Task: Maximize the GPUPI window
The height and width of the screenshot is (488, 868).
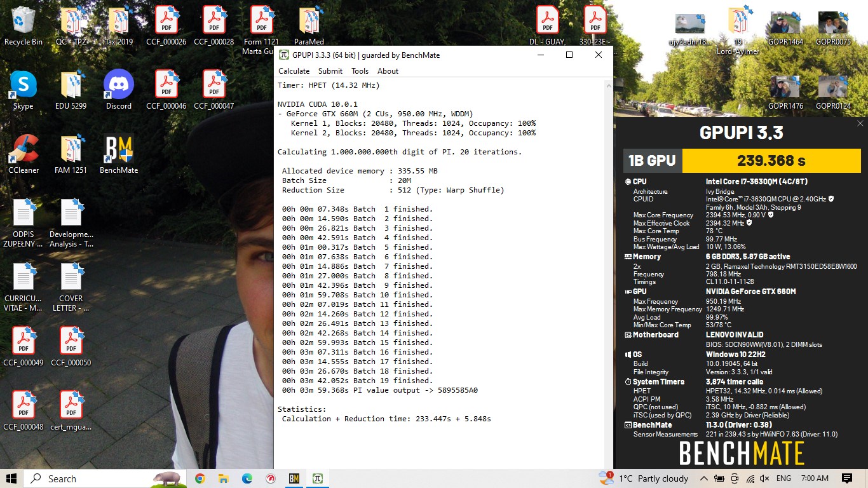Action: (569, 55)
